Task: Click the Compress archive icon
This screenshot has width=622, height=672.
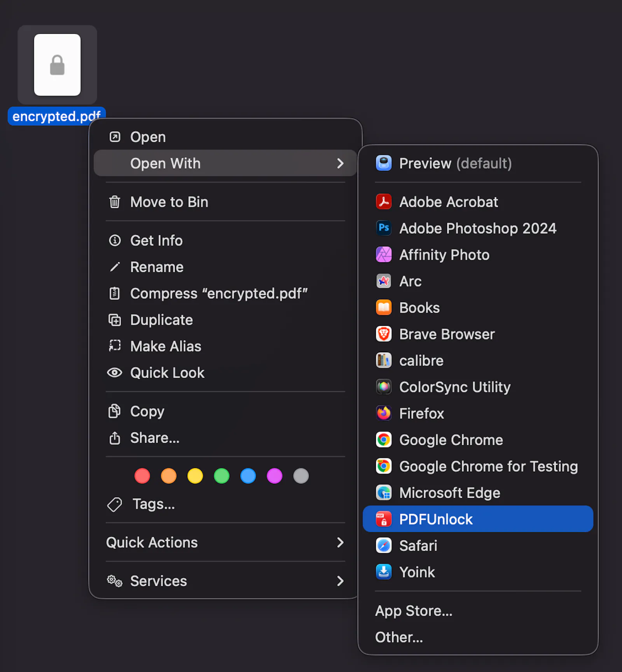Action: pos(115,293)
